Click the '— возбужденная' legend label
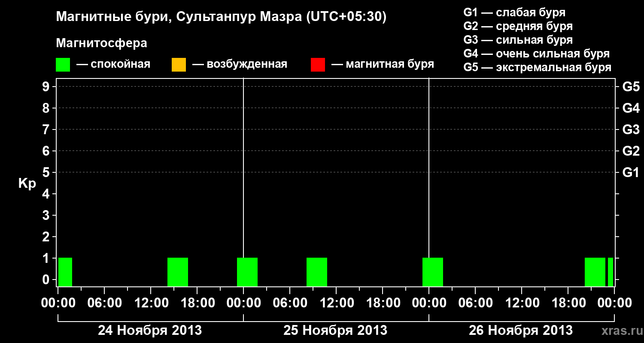 pyautogui.click(x=240, y=65)
